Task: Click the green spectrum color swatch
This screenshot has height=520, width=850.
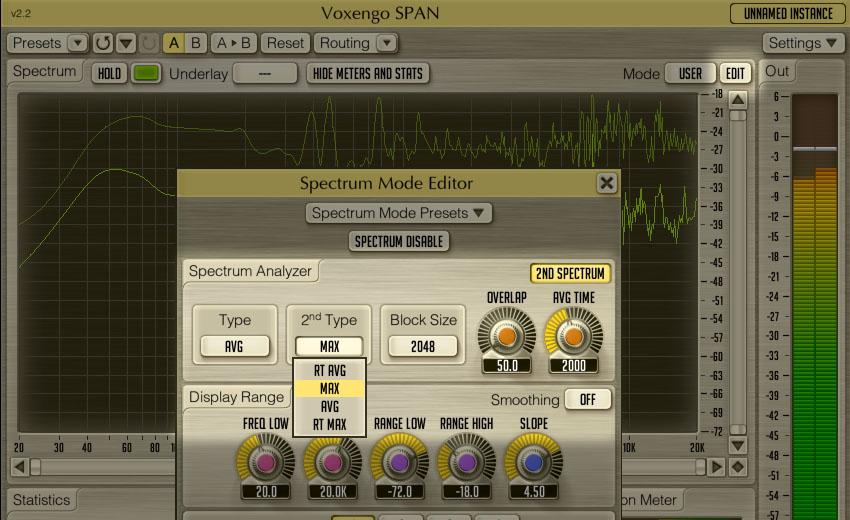Action: (146, 74)
